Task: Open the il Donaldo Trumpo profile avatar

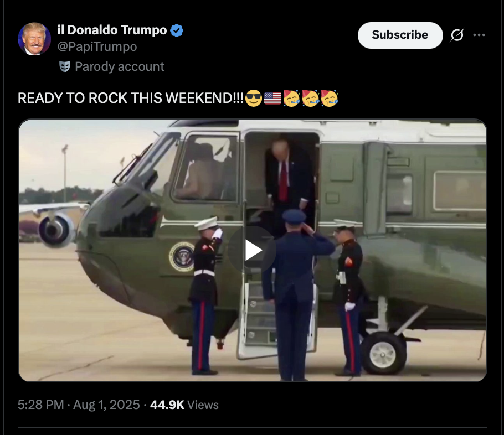Action: click(34, 39)
